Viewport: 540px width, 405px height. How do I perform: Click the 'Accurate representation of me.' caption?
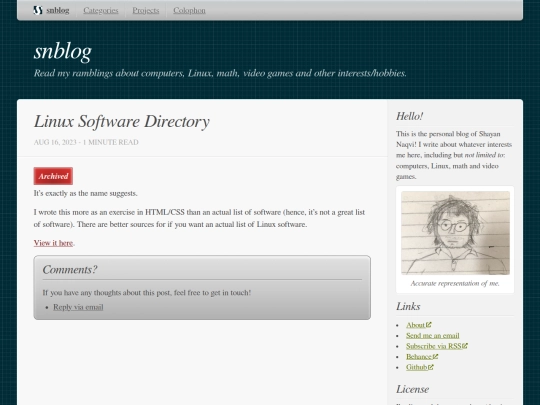tap(455, 283)
